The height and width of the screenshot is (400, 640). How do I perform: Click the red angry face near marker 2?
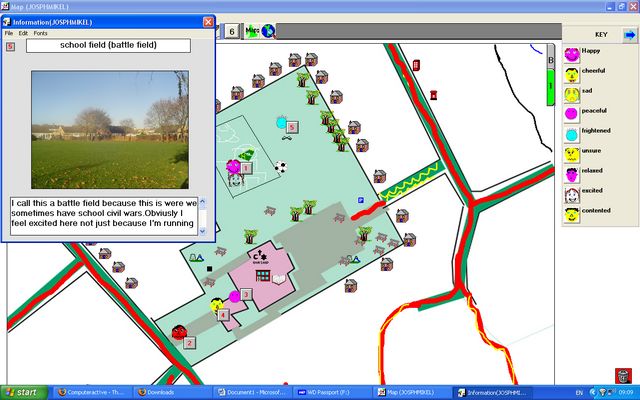[x=179, y=332]
